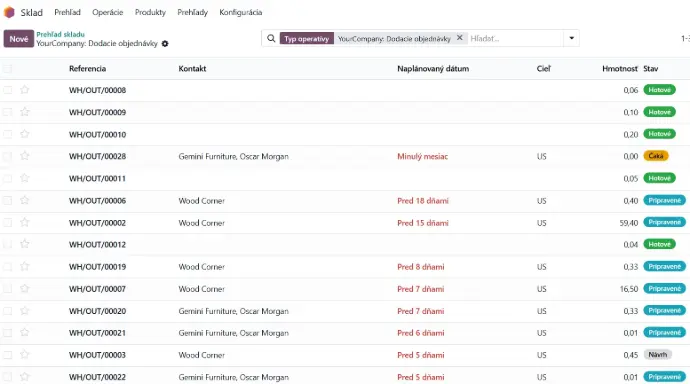
Task: Select the checkbox for WH/OUT/00008
Action: click(x=7, y=90)
